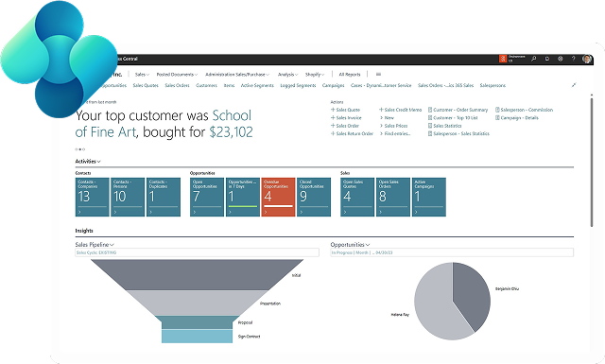The height and width of the screenshot is (364, 605).
Task: Open Items navigation link
Action: pyautogui.click(x=229, y=85)
